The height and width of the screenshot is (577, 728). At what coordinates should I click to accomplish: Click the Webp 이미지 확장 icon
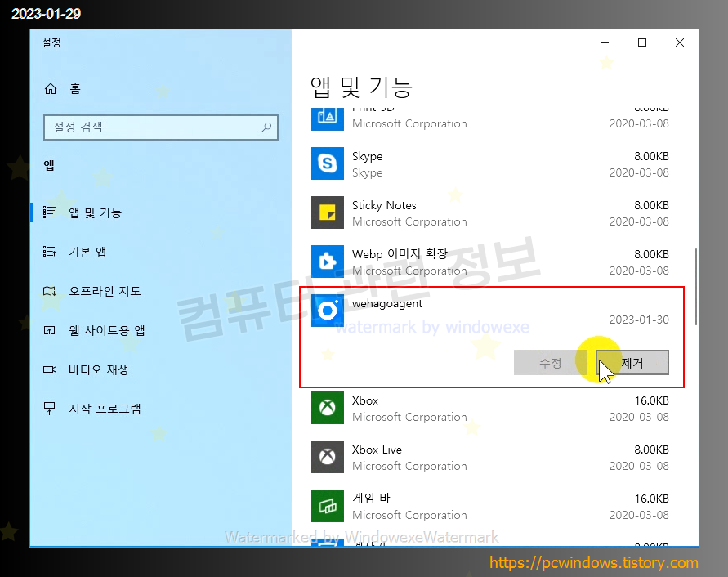[328, 261]
